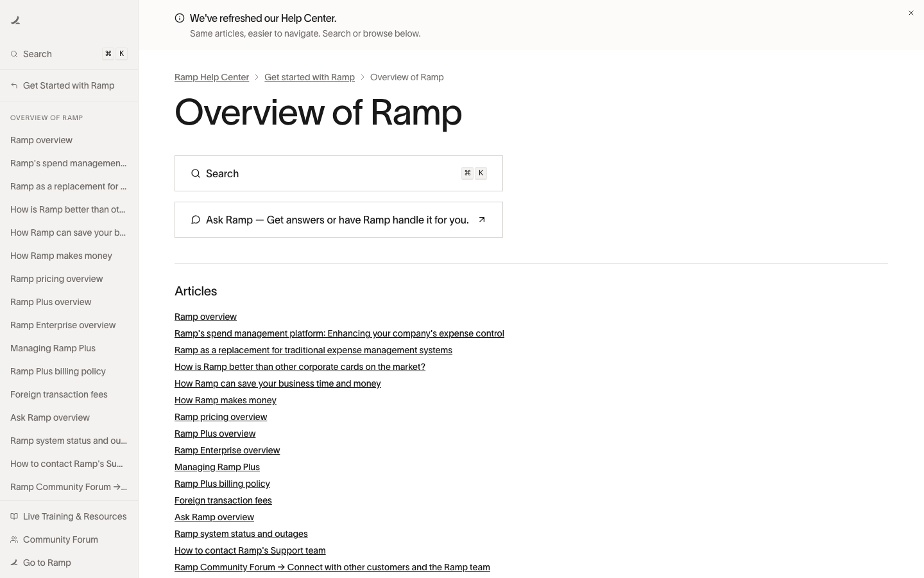924x578 pixels.
Task: Click the Community Forum people icon
Action: [x=14, y=539]
